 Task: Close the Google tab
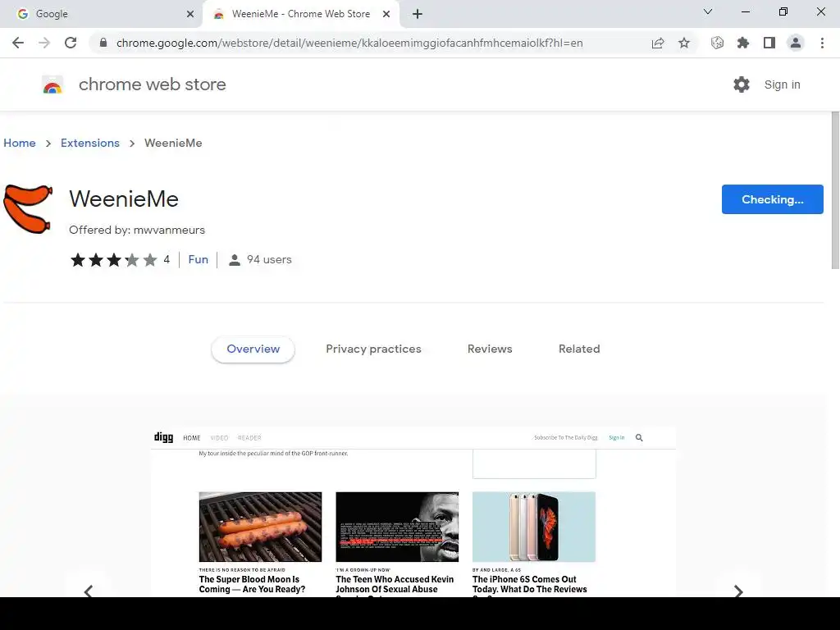[190, 14]
